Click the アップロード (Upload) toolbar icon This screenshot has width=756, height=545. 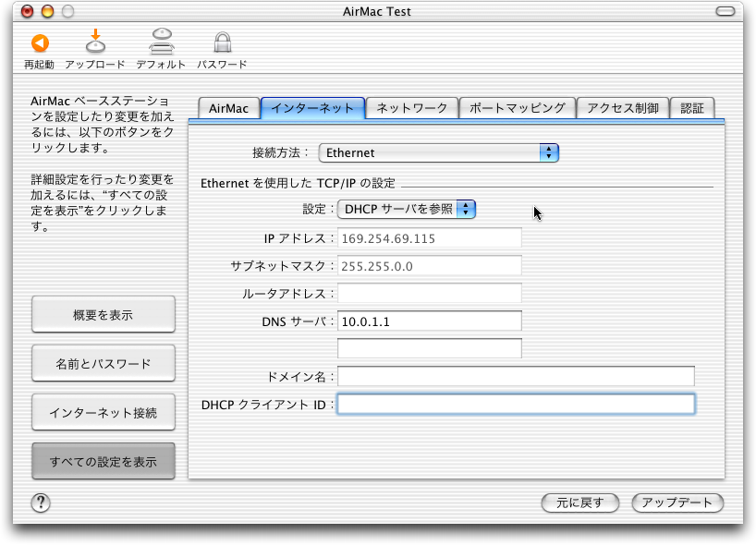pos(94,43)
